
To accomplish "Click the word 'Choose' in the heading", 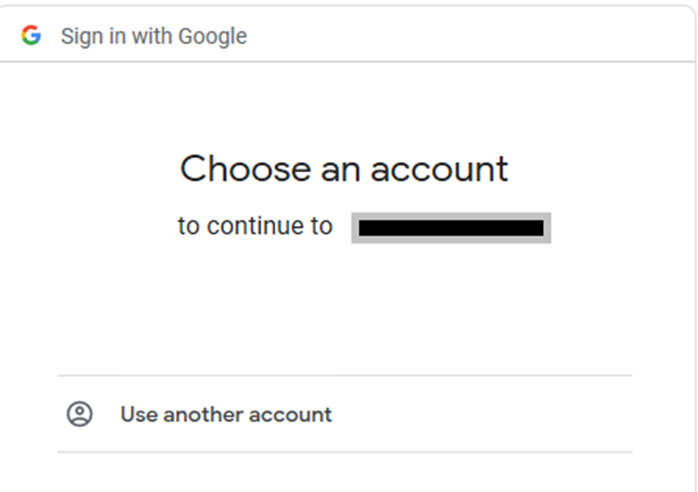I will tap(245, 168).
